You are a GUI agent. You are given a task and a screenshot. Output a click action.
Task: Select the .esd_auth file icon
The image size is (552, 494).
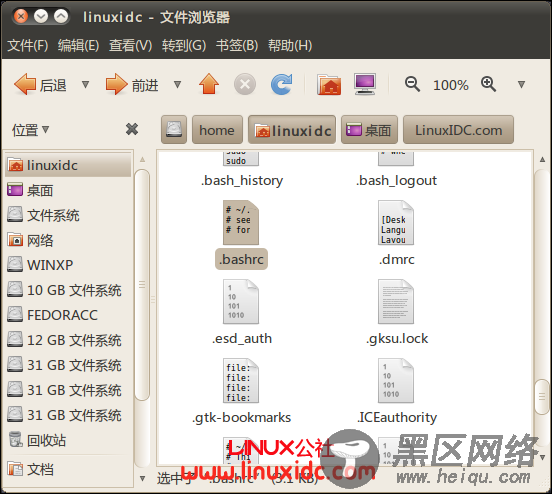(241, 302)
